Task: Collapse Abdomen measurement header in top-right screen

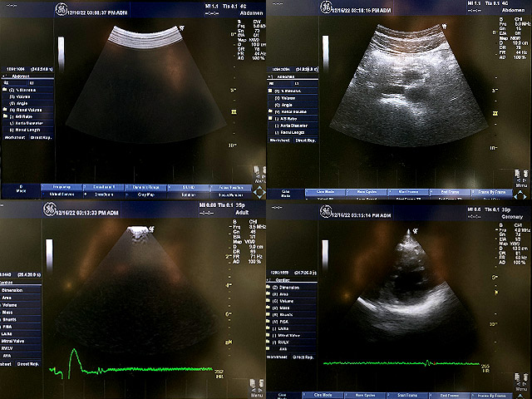Action: (x=293, y=76)
